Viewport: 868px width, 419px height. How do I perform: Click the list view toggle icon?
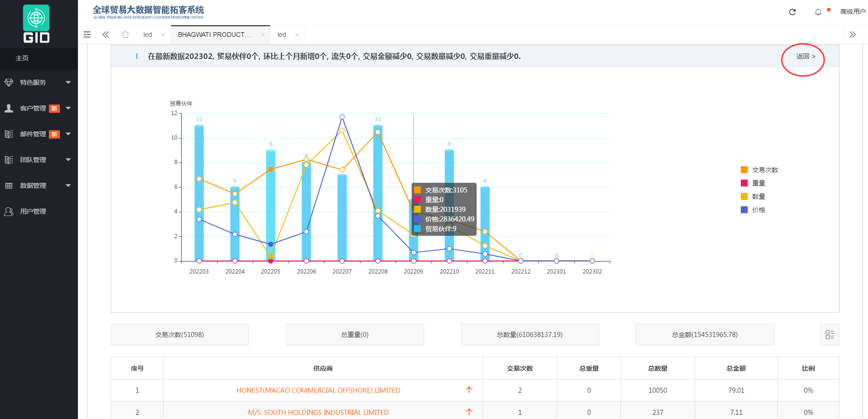(x=830, y=335)
